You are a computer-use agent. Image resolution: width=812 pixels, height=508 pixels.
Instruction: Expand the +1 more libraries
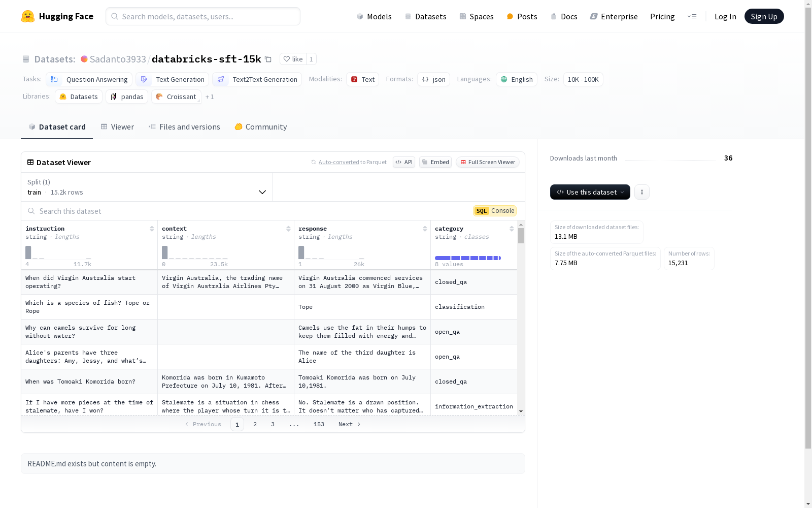(210, 97)
